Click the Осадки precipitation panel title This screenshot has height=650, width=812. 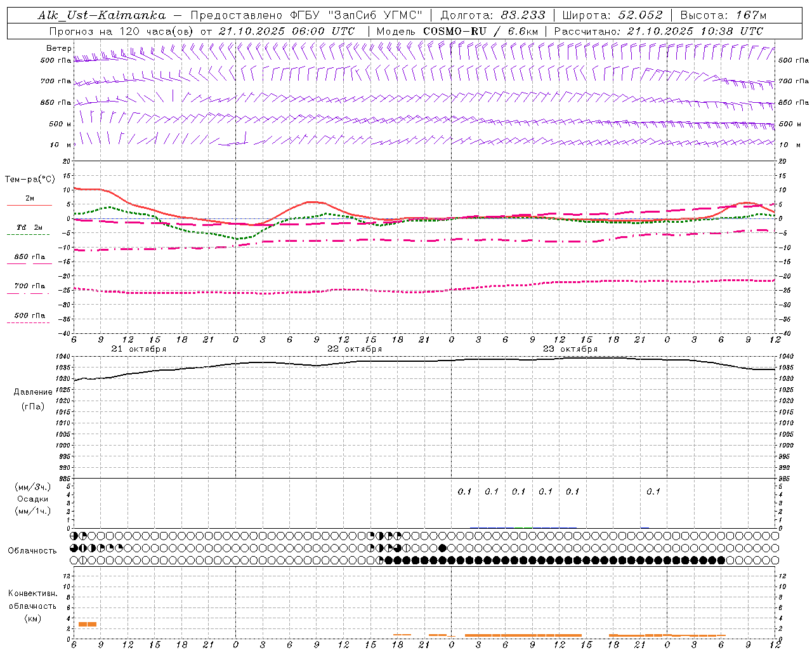(33, 499)
